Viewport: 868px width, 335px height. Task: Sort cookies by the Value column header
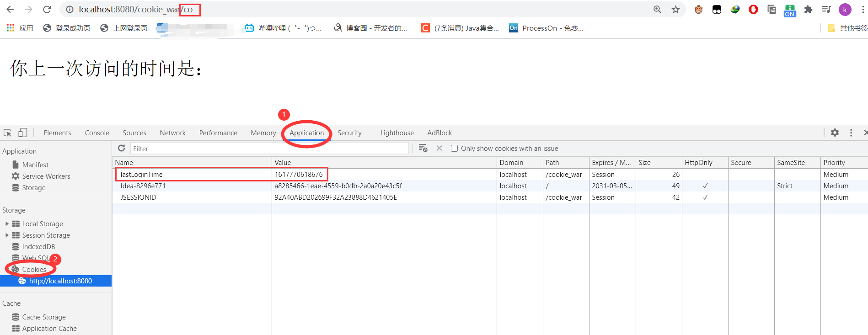(x=384, y=163)
